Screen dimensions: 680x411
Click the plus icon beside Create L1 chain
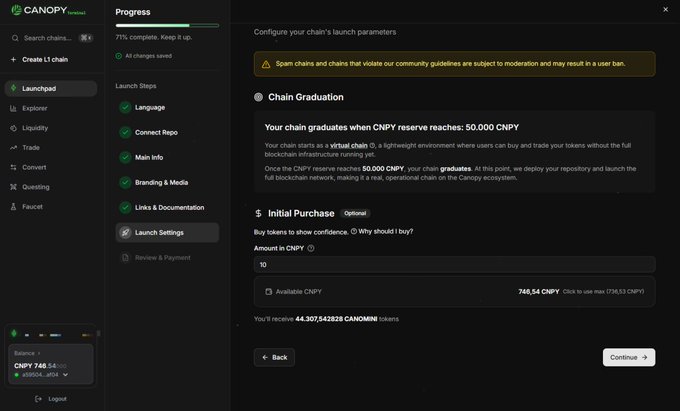[x=13, y=59]
